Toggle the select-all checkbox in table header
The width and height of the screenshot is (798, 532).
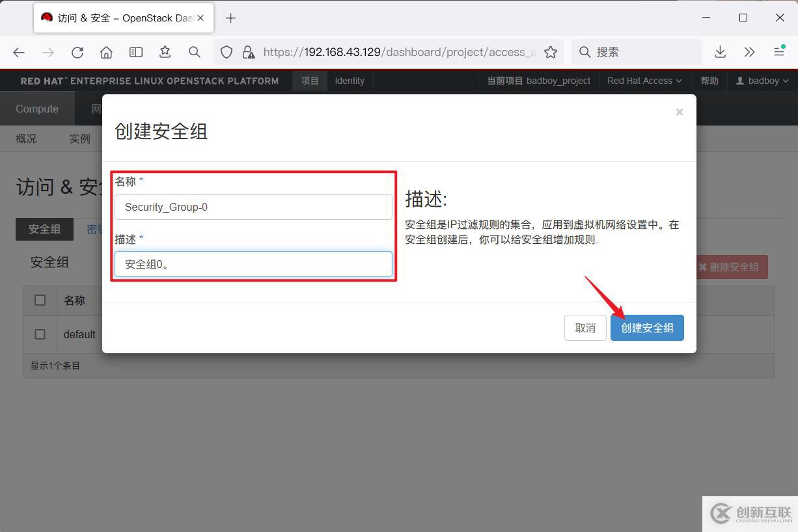click(40, 300)
